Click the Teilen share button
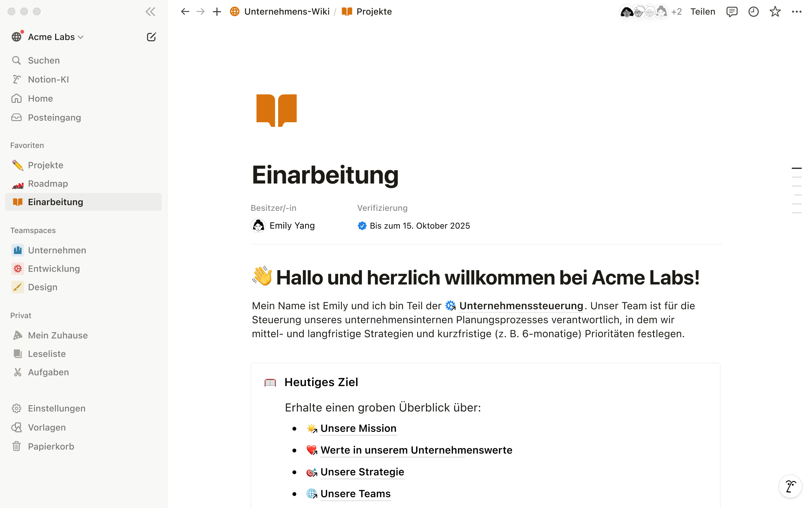812x508 pixels. click(703, 12)
